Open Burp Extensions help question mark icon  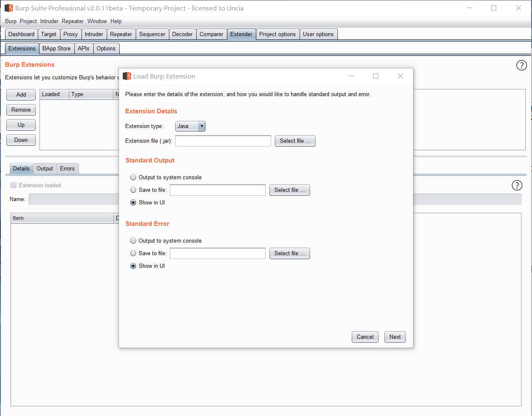(521, 65)
